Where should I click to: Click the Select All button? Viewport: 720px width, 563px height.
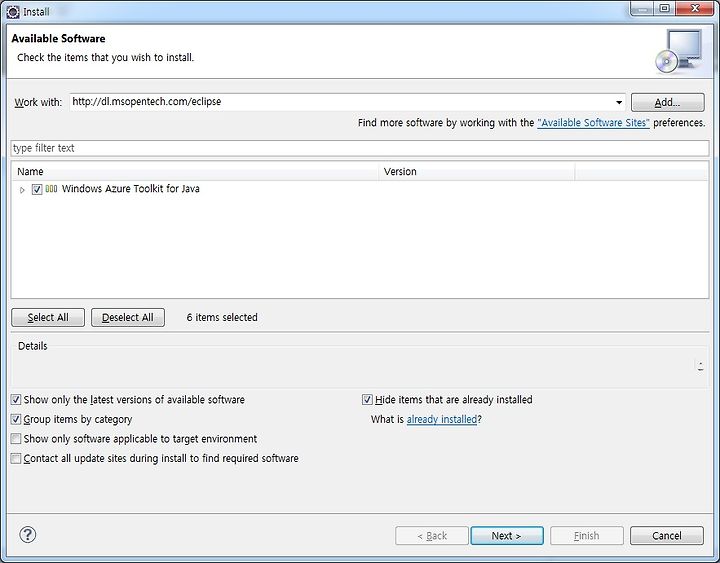tap(48, 317)
